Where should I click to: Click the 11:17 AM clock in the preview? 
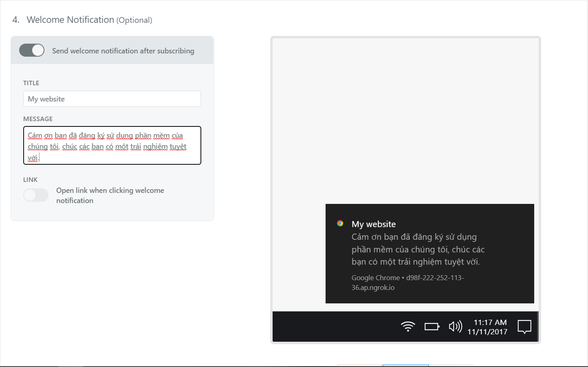pyautogui.click(x=490, y=322)
